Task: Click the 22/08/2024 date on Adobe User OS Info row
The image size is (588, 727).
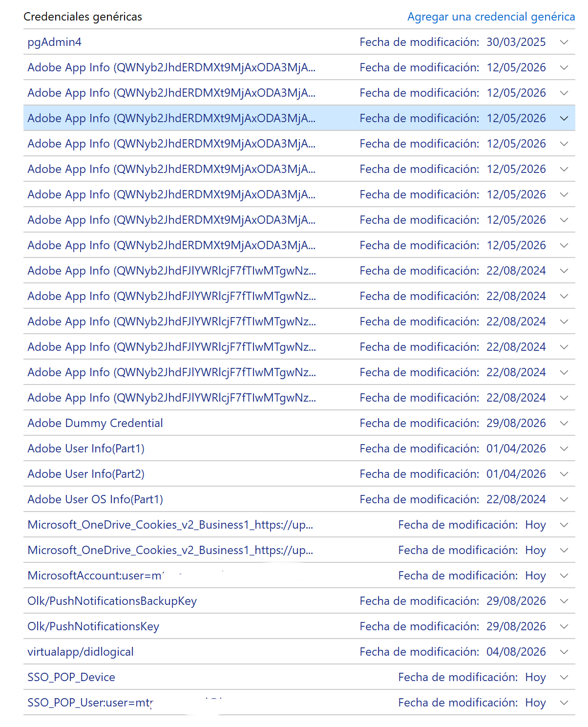Action: click(x=516, y=499)
